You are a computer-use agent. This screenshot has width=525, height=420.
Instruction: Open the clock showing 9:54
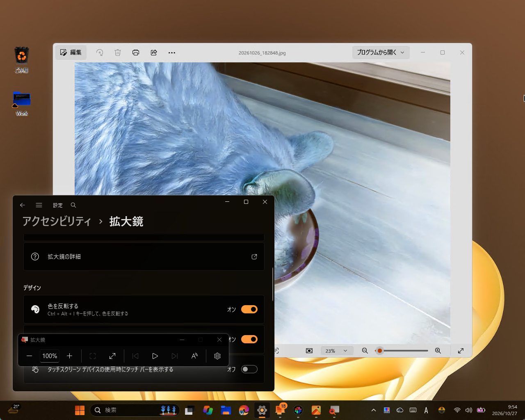504,410
